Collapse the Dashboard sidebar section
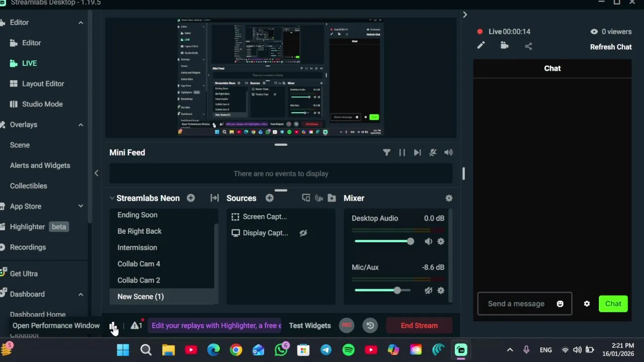Screen dimensions: 644x362 pos(80,294)
